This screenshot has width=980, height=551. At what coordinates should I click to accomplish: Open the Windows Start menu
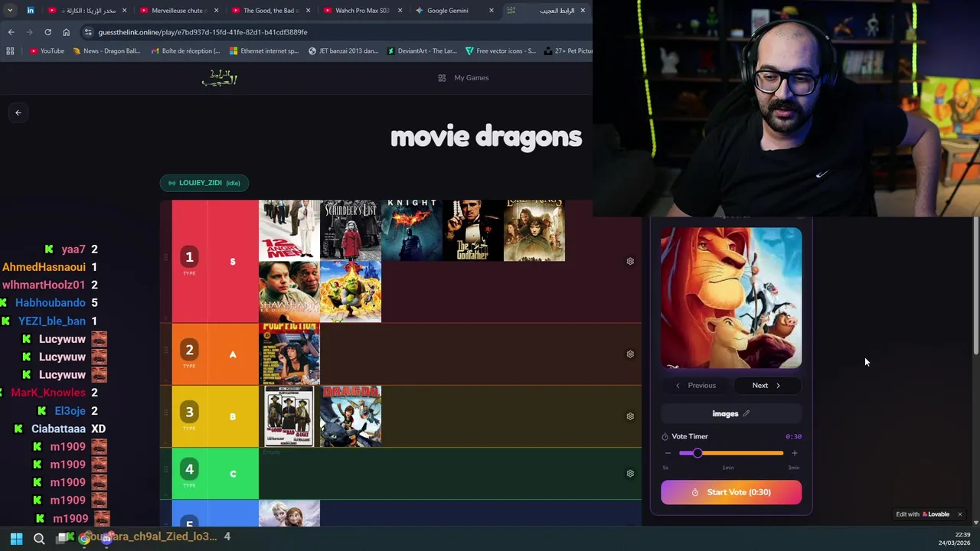click(16, 539)
